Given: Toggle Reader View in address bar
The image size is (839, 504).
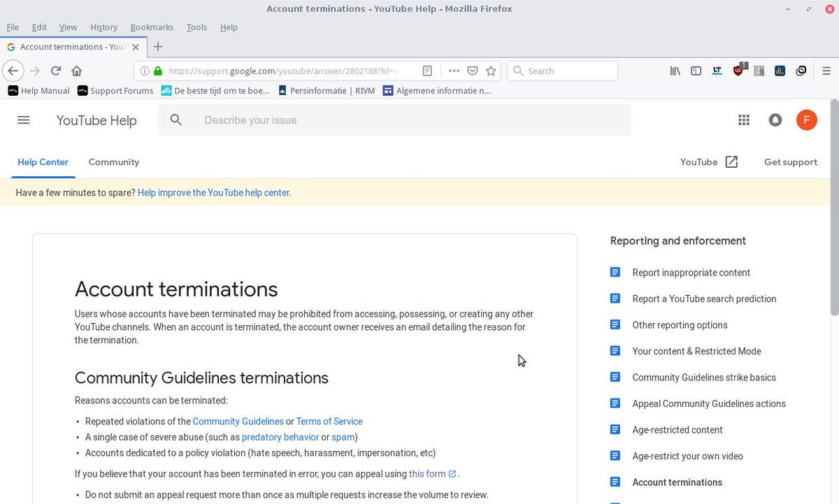Looking at the screenshot, I should pyautogui.click(x=427, y=71).
